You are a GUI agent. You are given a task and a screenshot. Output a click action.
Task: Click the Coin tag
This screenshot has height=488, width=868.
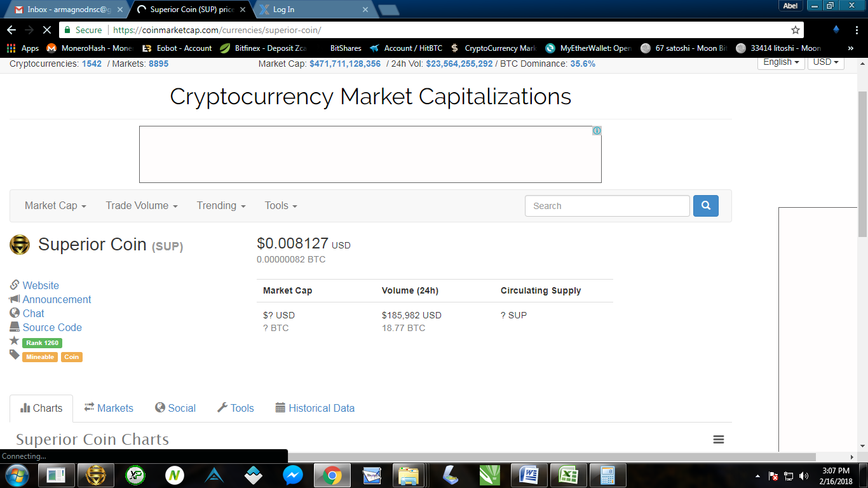point(72,357)
